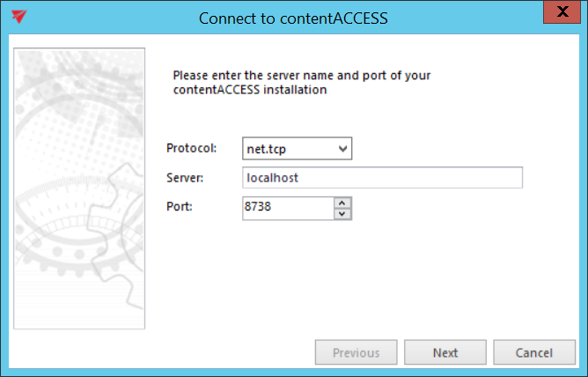Click the Port label
588x377 pixels.
(x=179, y=207)
